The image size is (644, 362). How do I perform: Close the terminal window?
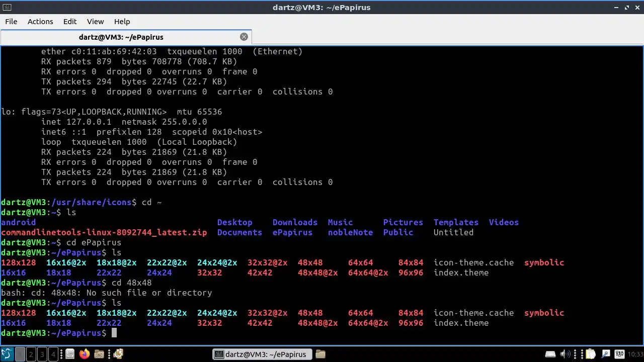pos(637,8)
